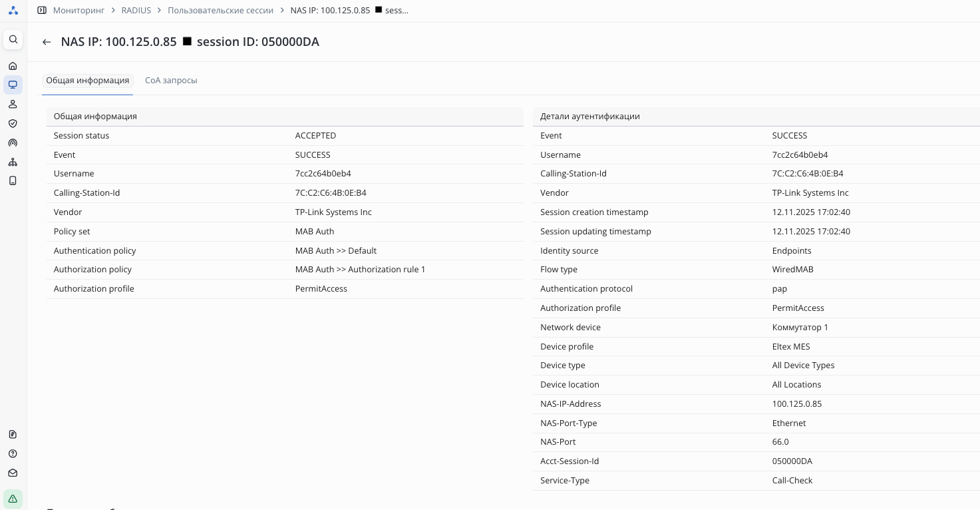
Task: Navigate to Пользовательские сессии breadcrumb
Action: click(x=220, y=10)
